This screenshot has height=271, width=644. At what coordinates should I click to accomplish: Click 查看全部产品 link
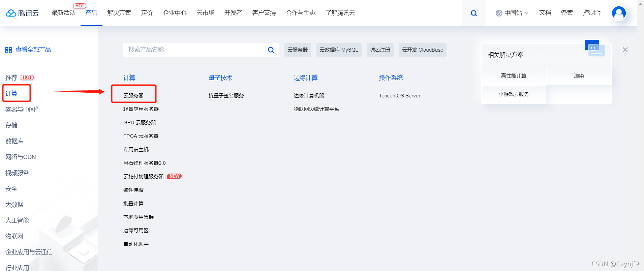(33, 50)
